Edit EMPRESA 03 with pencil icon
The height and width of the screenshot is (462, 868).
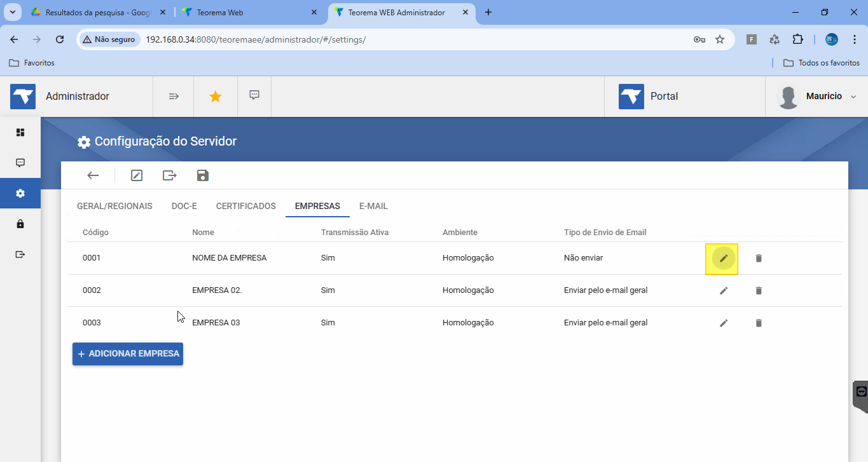[x=723, y=323]
